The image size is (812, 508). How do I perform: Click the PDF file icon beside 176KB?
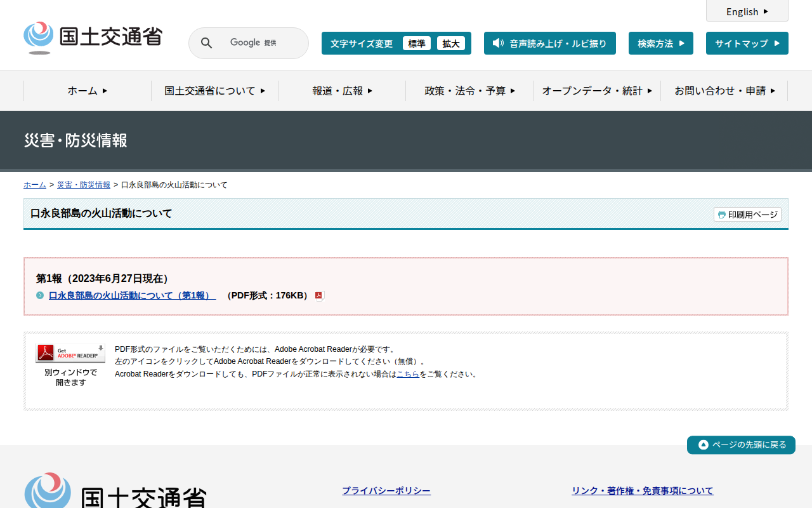(x=320, y=296)
